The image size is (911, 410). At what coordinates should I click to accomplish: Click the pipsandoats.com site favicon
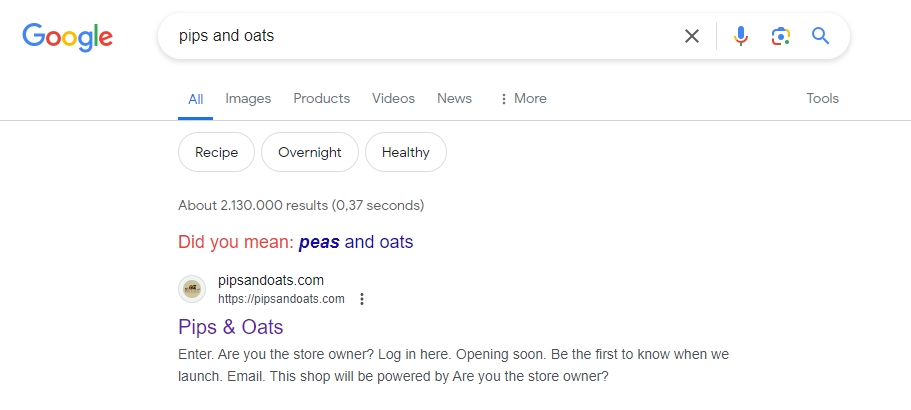(192, 289)
